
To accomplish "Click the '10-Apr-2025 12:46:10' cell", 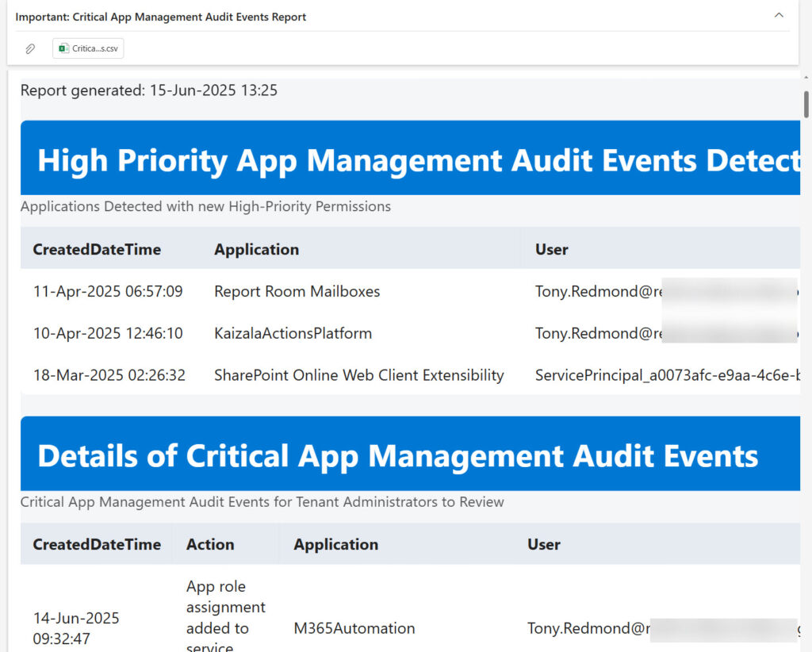I will [108, 333].
